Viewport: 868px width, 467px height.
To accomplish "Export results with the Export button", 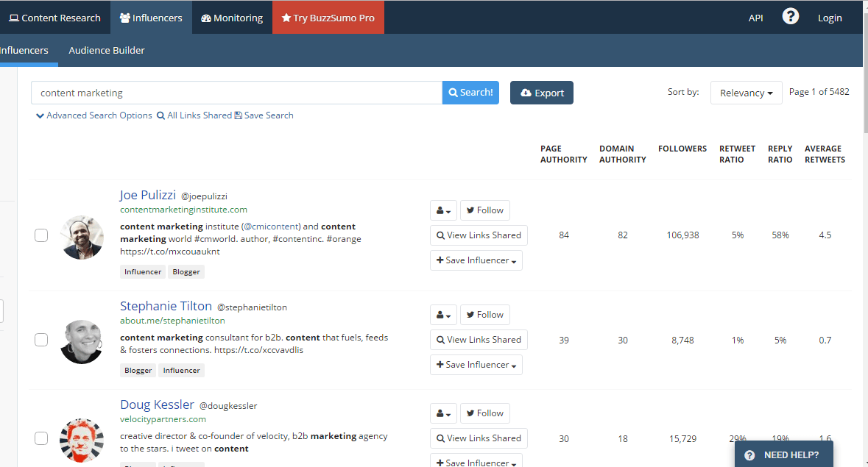I will click(x=541, y=93).
